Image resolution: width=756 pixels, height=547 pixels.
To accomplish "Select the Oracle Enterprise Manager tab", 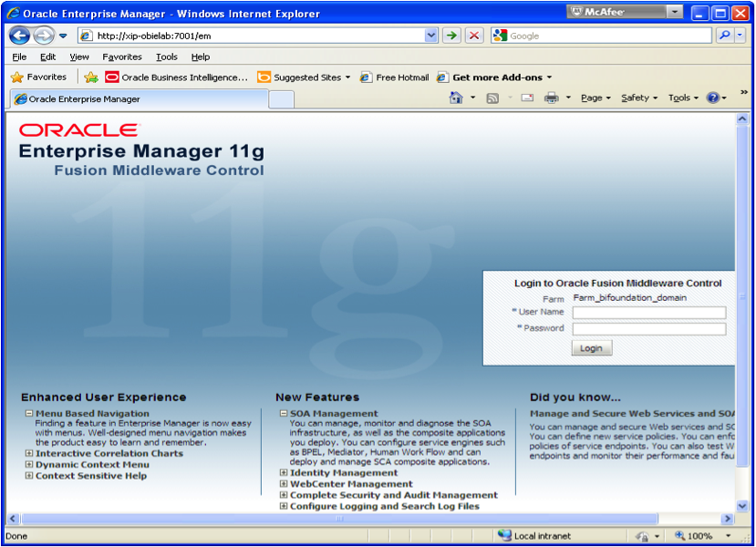I will pos(84,99).
